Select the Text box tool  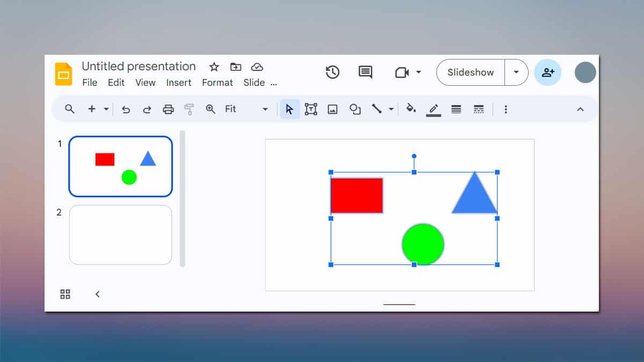(311, 109)
